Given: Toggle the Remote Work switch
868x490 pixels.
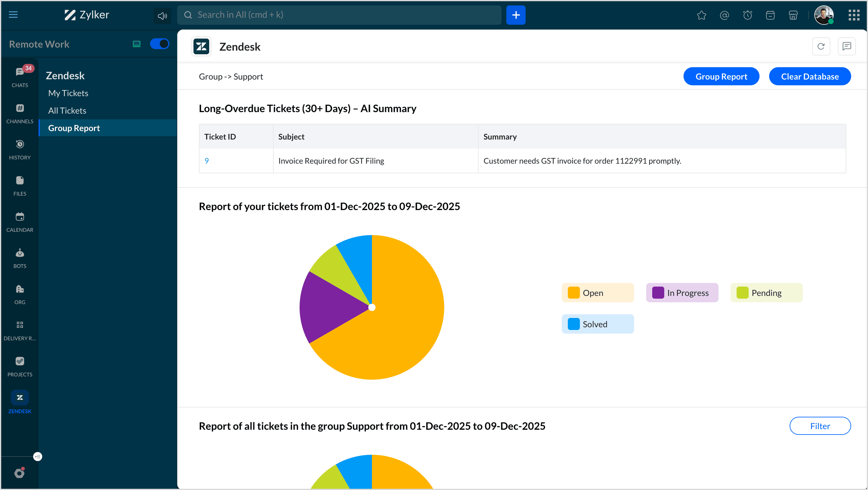Looking at the screenshot, I should (x=159, y=44).
